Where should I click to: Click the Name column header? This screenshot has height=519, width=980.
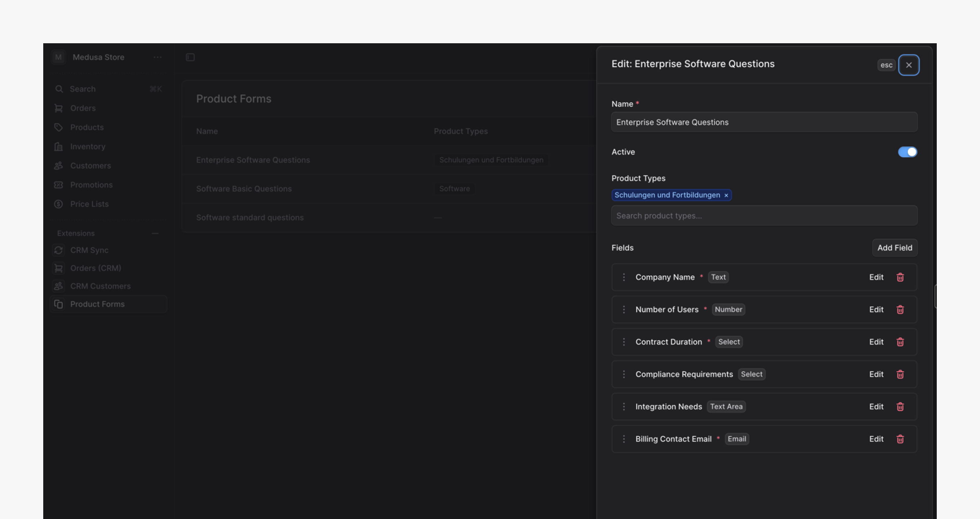coord(207,131)
